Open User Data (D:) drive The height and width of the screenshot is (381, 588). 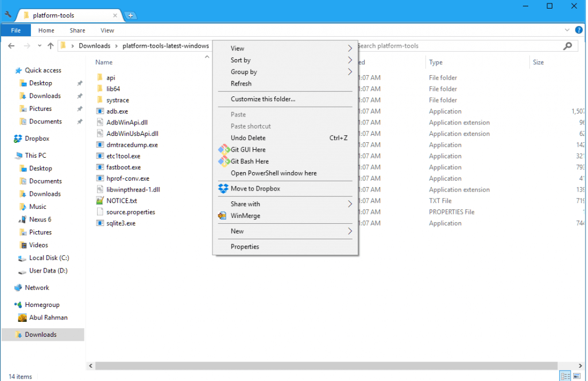click(x=48, y=270)
